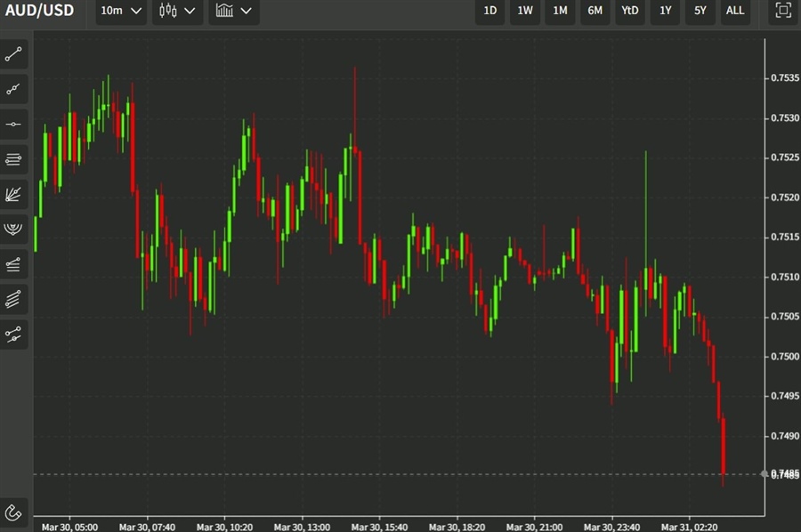Click the Mar 30, 05:00 time label

pyautogui.click(x=69, y=527)
